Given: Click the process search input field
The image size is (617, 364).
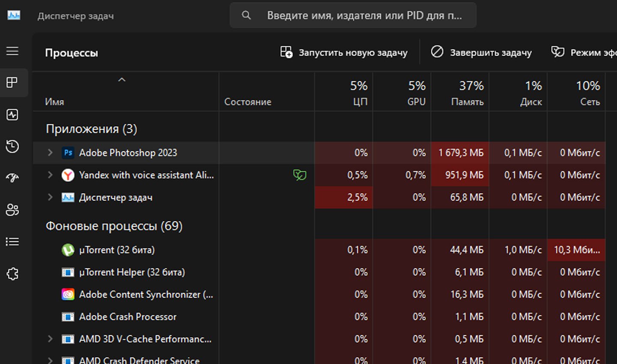Looking at the screenshot, I should (353, 15).
